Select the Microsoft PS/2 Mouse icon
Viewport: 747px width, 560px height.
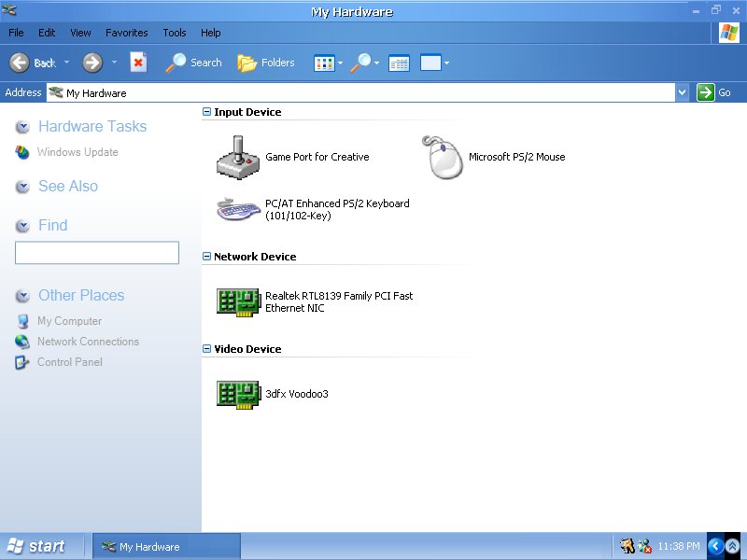coord(444,158)
